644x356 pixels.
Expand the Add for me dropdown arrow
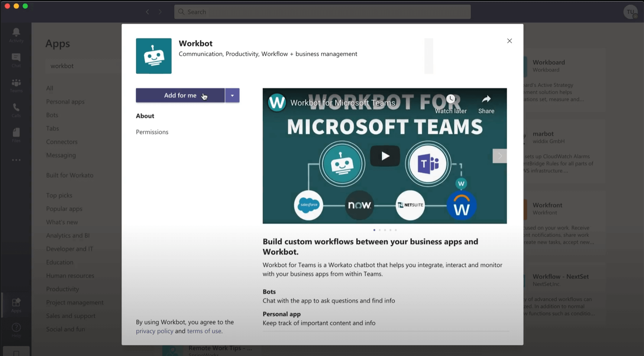click(x=232, y=95)
